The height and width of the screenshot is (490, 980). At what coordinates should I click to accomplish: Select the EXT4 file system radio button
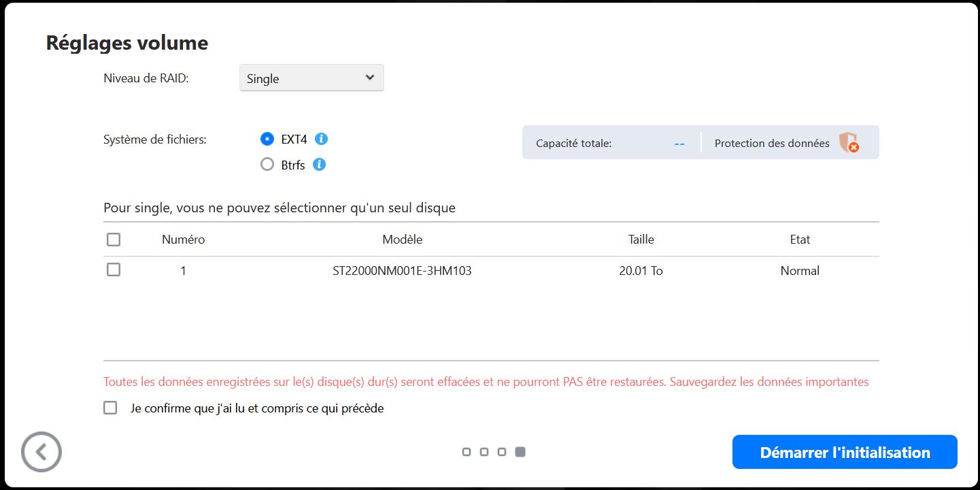267,139
